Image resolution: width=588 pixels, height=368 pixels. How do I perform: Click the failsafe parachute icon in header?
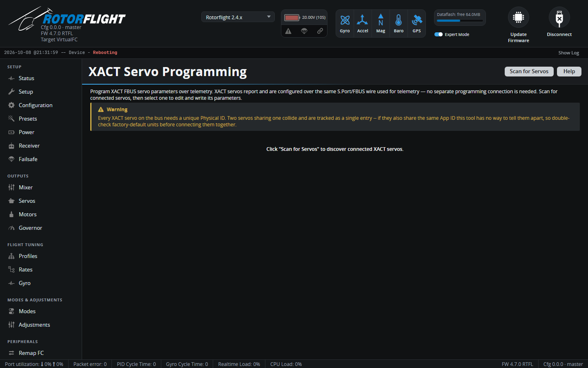click(304, 31)
